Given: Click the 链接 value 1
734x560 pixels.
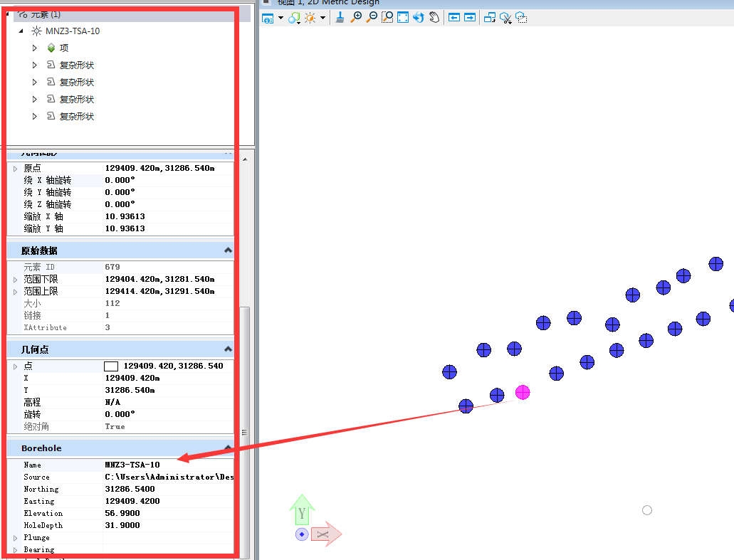Looking at the screenshot, I should (x=108, y=316).
